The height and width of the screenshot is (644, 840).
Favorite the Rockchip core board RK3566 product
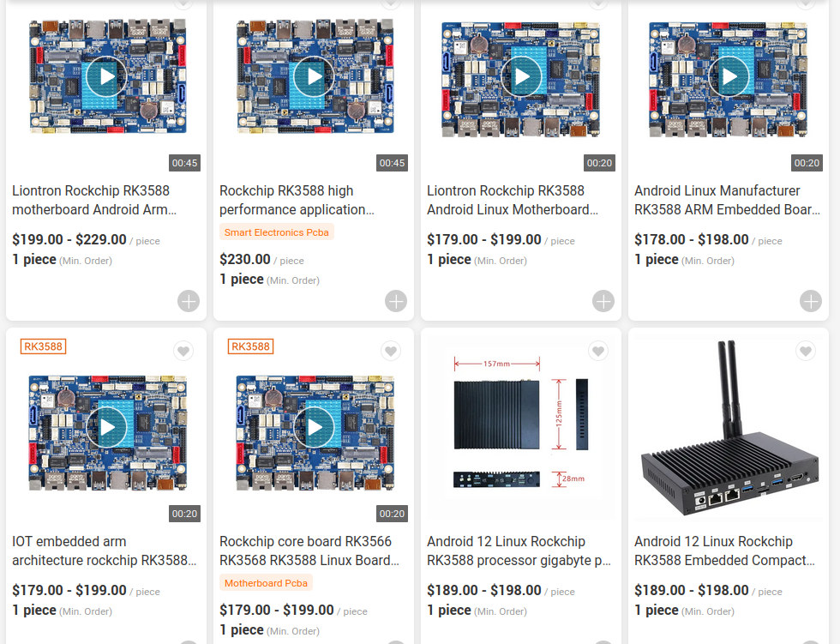point(391,351)
